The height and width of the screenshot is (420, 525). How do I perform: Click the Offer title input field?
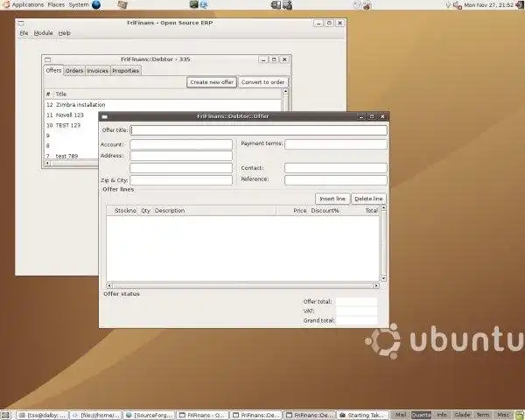click(258, 130)
